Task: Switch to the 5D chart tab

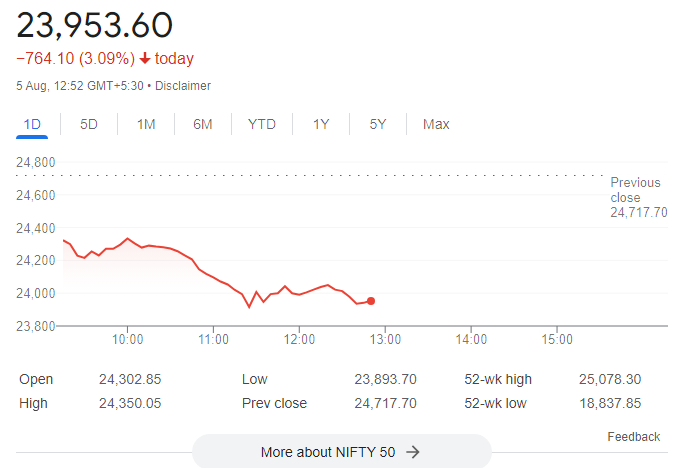Action: [89, 124]
